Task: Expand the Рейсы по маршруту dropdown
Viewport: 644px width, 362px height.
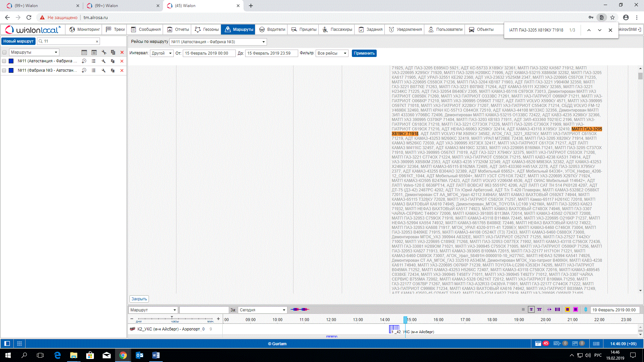Action: click(x=264, y=42)
